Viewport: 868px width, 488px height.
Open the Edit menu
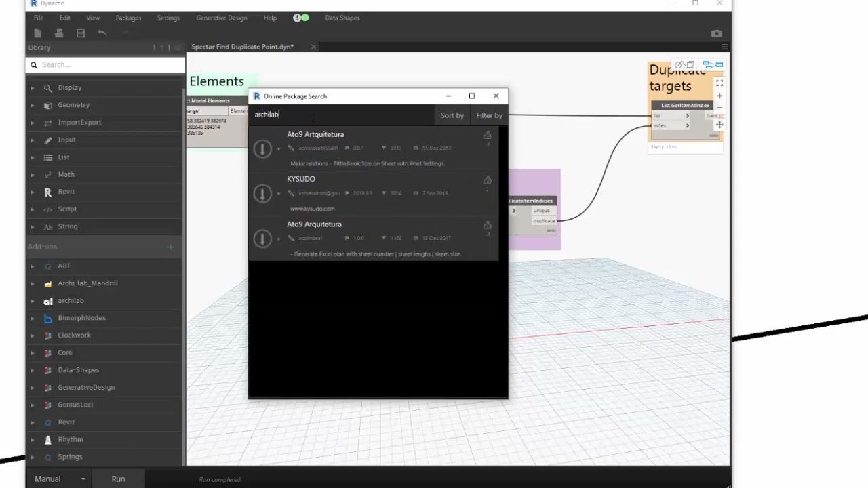pyautogui.click(x=64, y=18)
